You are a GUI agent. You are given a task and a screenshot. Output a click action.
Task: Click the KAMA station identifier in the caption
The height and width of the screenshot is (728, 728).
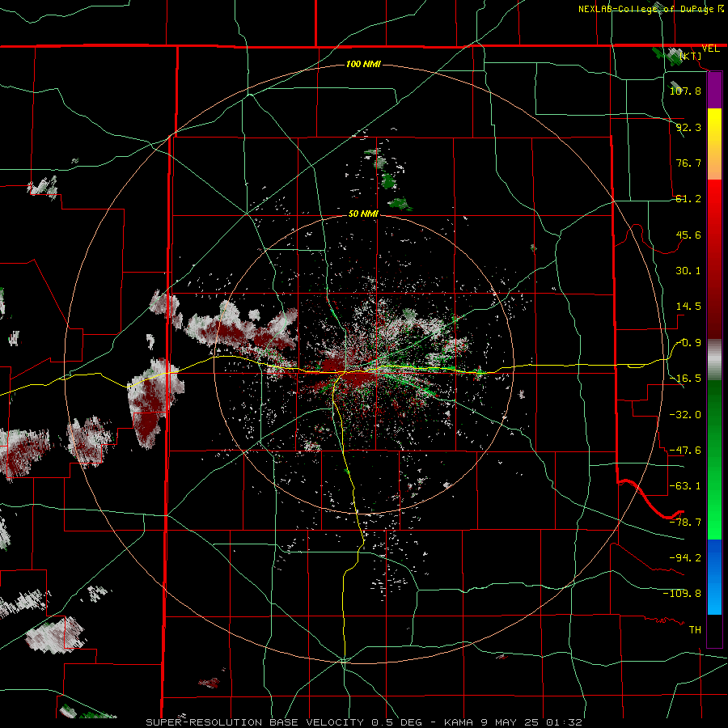[x=459, y=722]
